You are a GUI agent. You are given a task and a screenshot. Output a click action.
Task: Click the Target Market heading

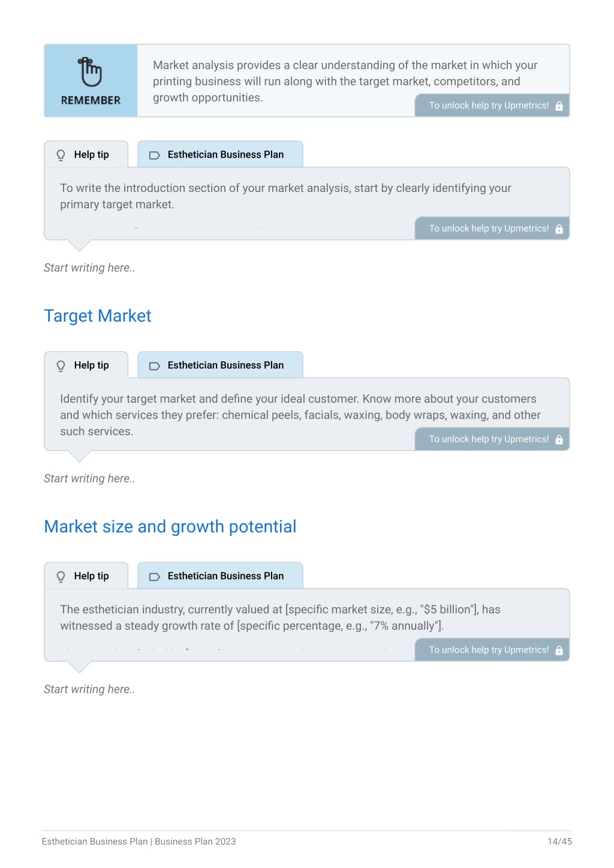coord(98,316)
